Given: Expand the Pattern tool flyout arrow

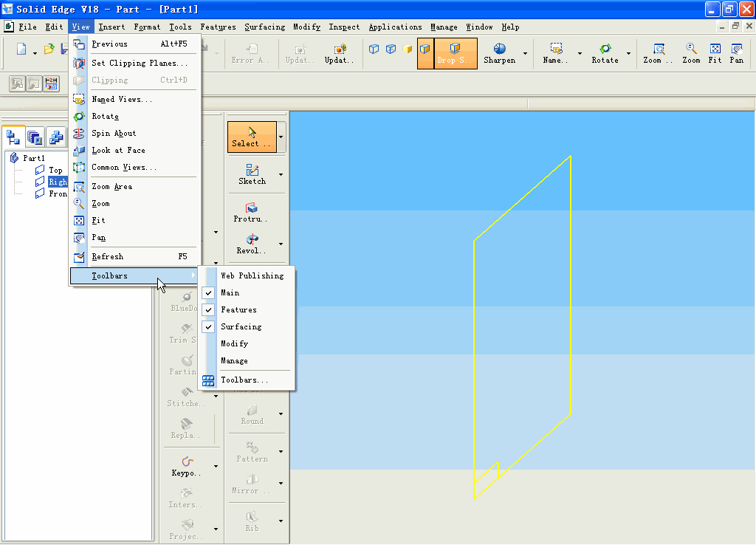Looking at the screenshot, I should point(281,452).
